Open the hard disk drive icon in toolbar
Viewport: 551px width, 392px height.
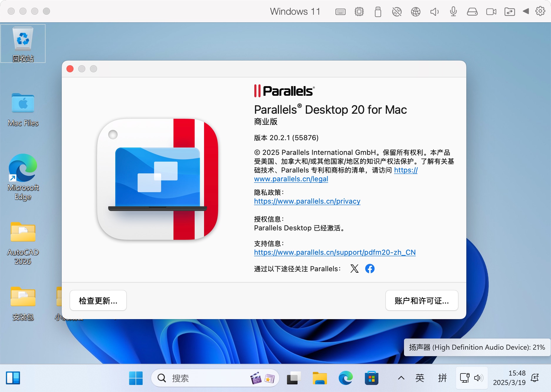click(x=472, y=12)
